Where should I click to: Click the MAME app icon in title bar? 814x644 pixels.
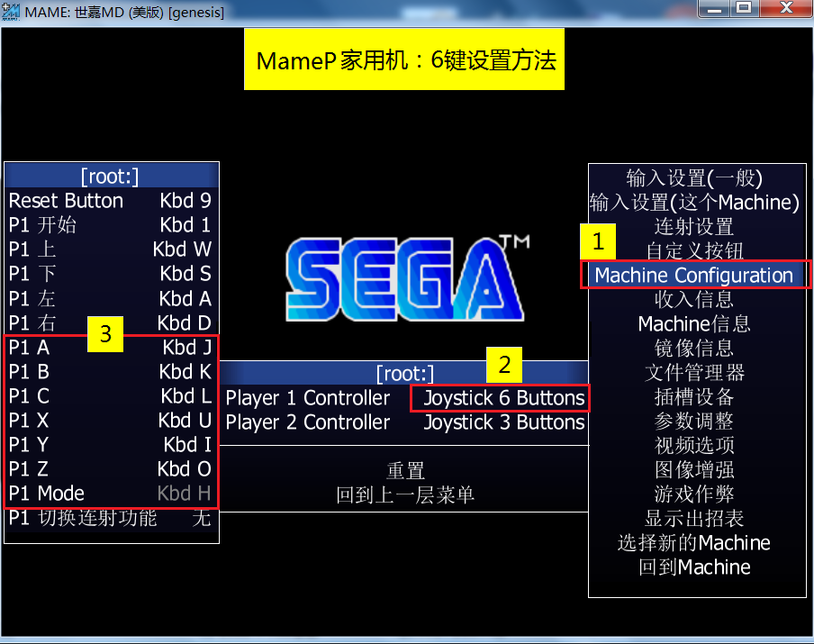[x=11, y=12]
